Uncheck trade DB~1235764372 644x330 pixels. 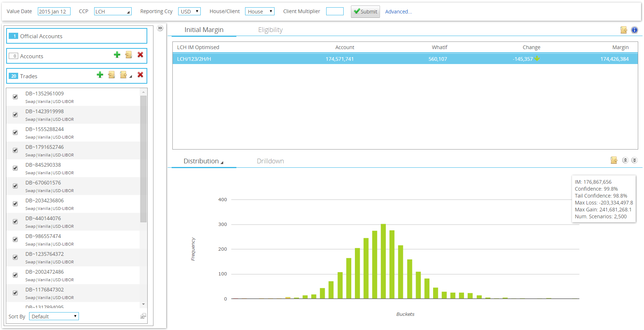tap(15, 257)
